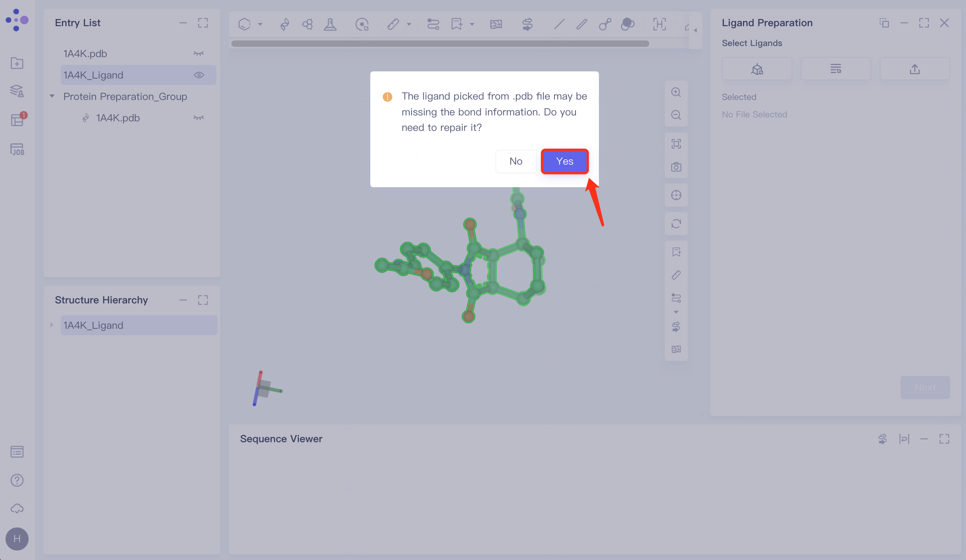Take a snapshot with the camera icon
The width and height of the screenshot is (966, 560).
tap(676, 167)
